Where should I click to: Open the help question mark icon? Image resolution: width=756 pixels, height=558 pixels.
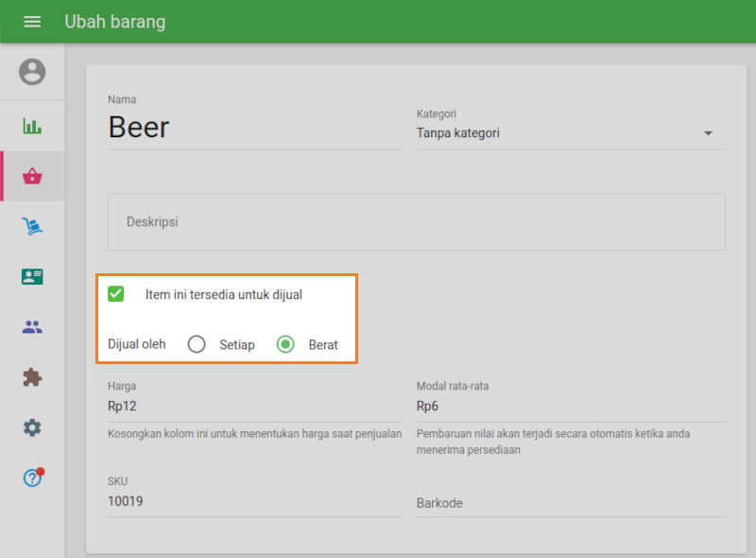point(32,478)
